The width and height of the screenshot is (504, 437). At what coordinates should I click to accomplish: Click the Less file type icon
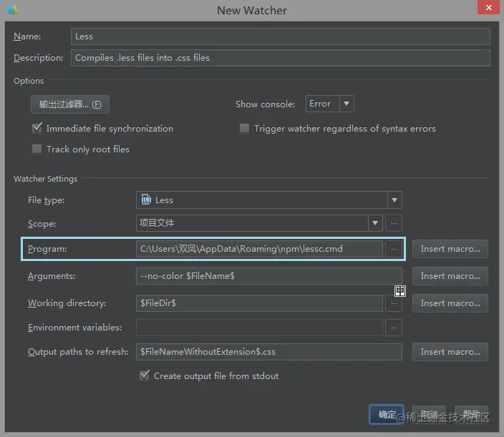(x=146, y=200)
